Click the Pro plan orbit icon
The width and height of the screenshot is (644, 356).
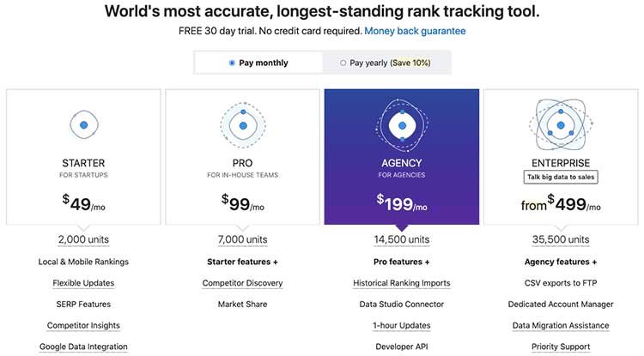243,125
